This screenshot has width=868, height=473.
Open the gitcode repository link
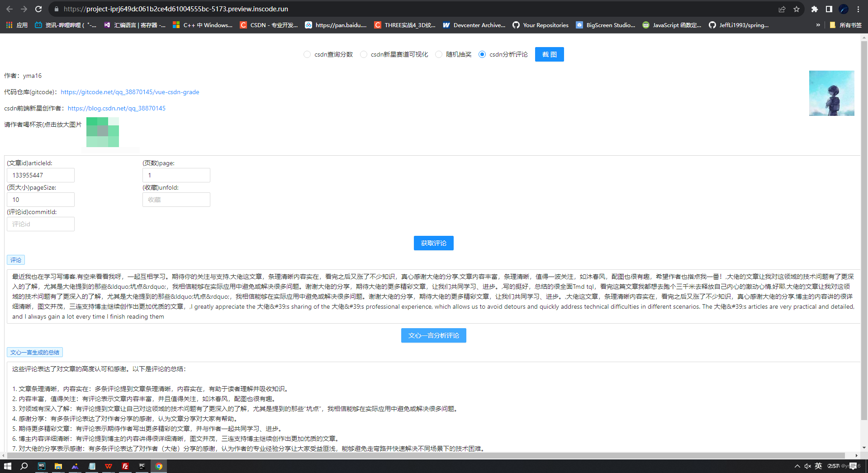tap(130, 92)
